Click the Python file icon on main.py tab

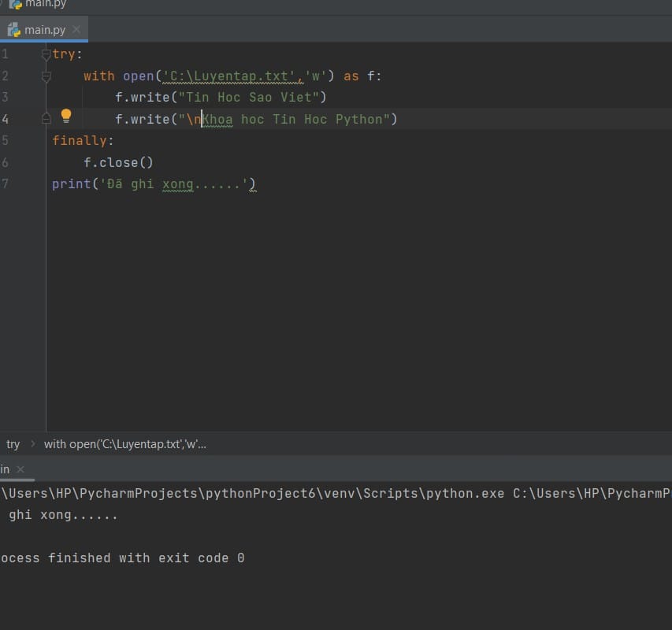point(14,30)
